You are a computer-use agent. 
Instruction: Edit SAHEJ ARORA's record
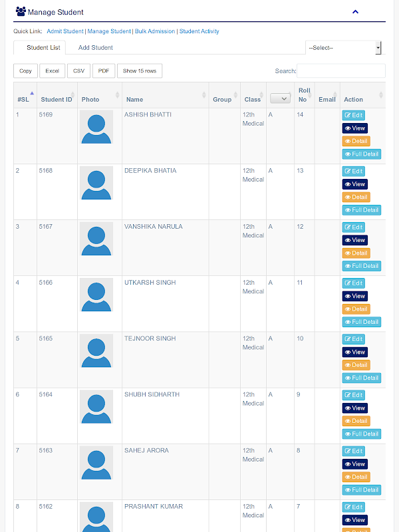353,451
